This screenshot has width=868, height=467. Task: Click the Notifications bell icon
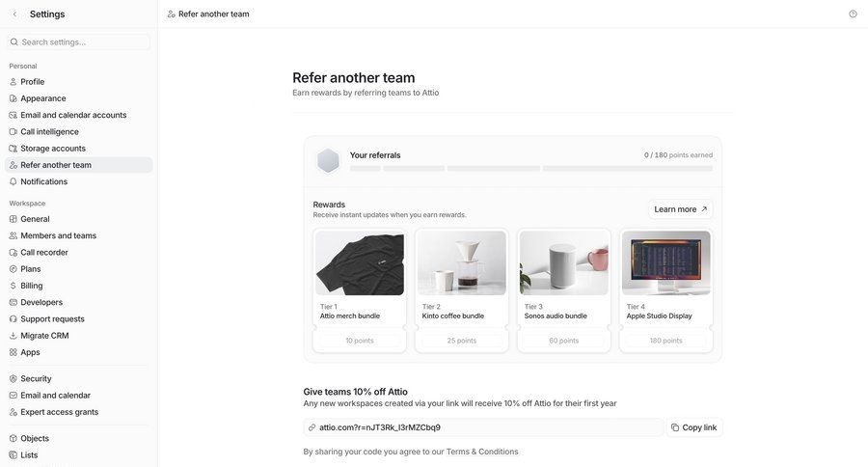pos(14,181)
